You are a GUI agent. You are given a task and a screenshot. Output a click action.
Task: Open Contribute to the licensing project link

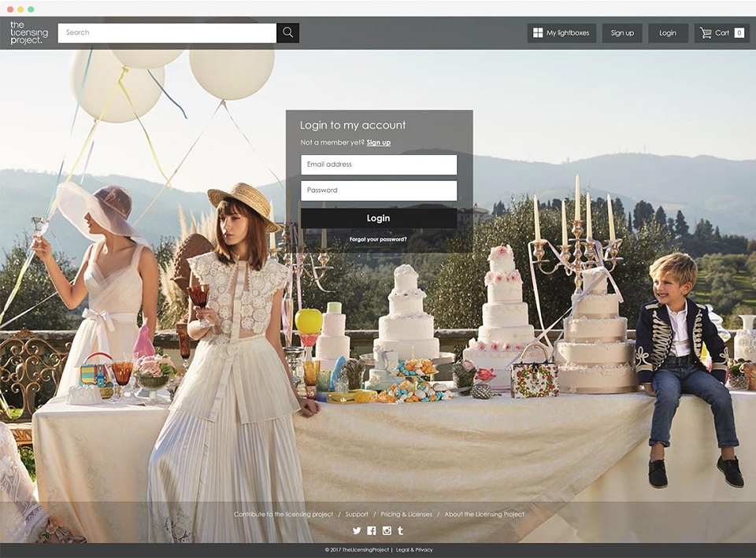click(283, 515)
